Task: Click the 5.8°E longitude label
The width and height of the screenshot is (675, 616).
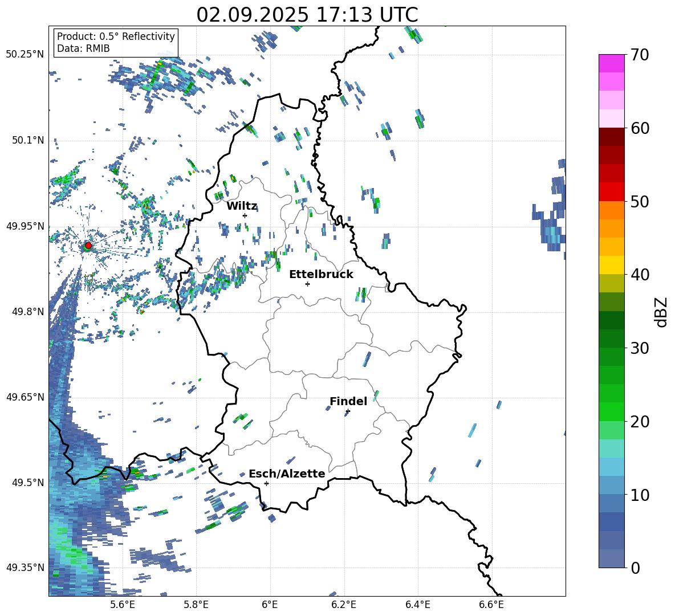Action: pyautogui.click(x=196, y=605)
